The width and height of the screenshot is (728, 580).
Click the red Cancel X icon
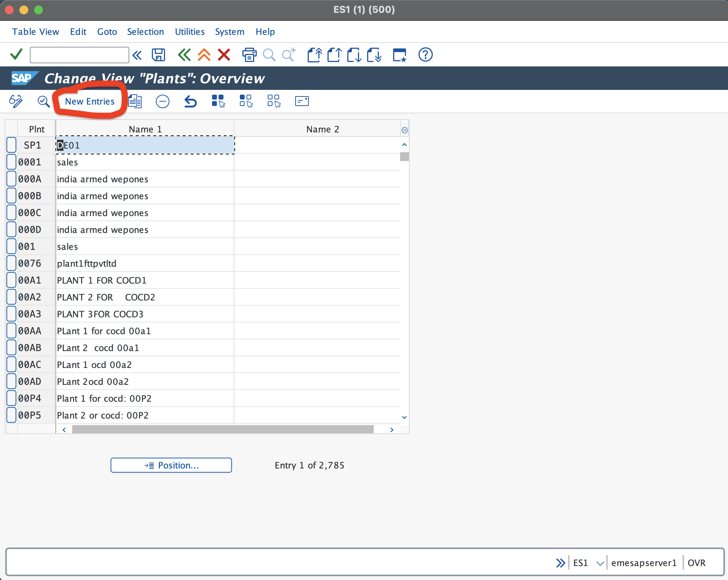click(224, 55)
